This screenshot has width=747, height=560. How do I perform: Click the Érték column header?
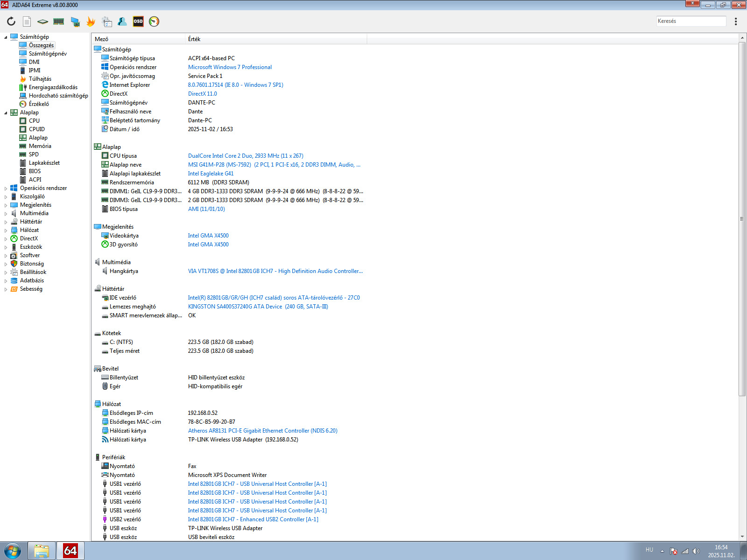point(276,39)
